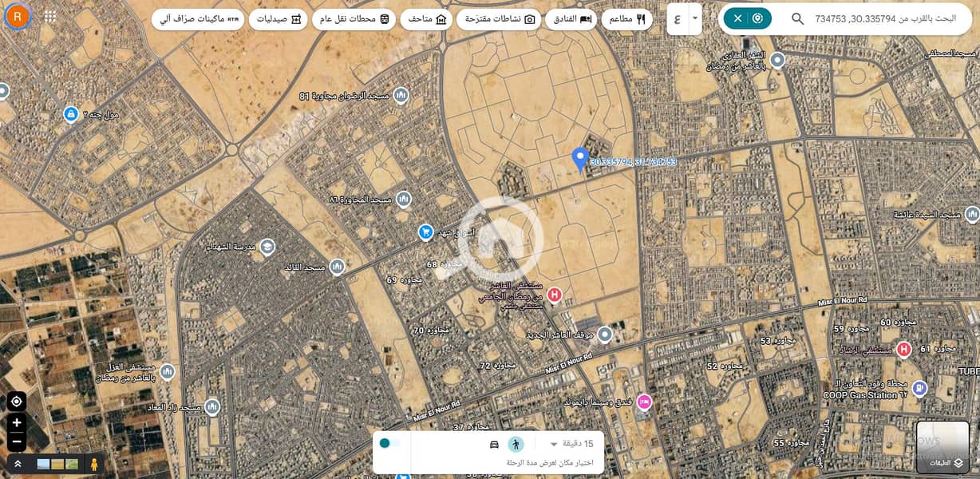The width and height of the screenshot is (980, 479).
Task: Expand the imagery strip with double chevron
Action: pos(17,464)
